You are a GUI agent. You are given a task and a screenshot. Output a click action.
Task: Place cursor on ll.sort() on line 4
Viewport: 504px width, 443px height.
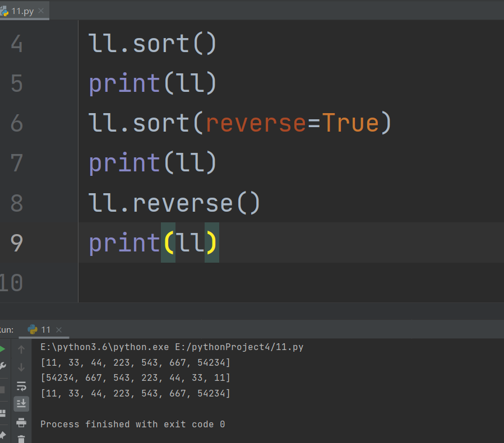point(152,44)
